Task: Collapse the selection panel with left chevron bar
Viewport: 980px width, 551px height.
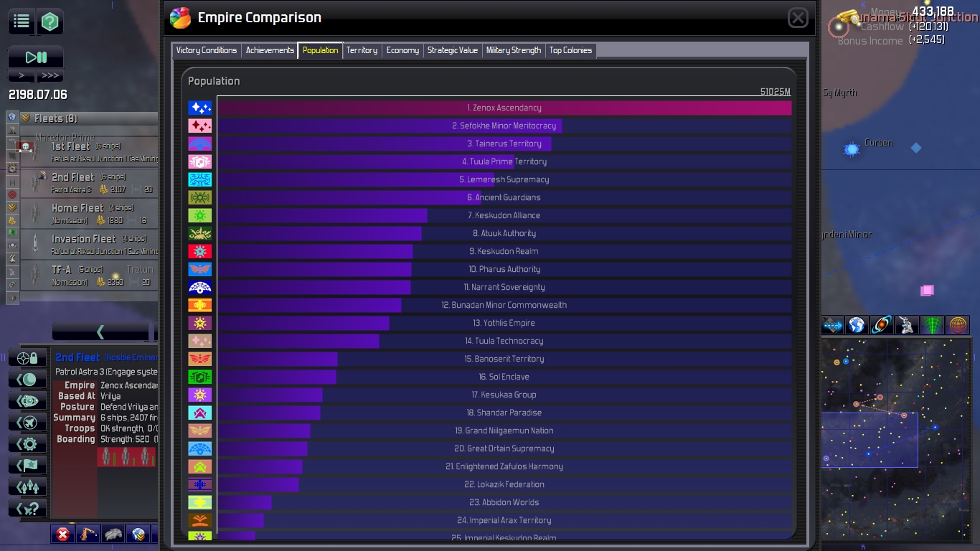Action: pyautogui.click(x=100, y=331)
